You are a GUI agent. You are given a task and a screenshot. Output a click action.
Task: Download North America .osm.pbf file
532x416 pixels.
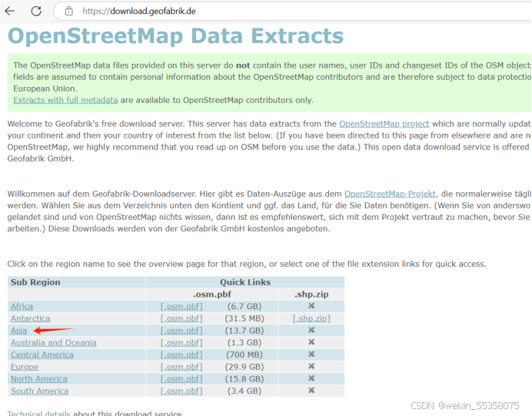coord(181,379)
